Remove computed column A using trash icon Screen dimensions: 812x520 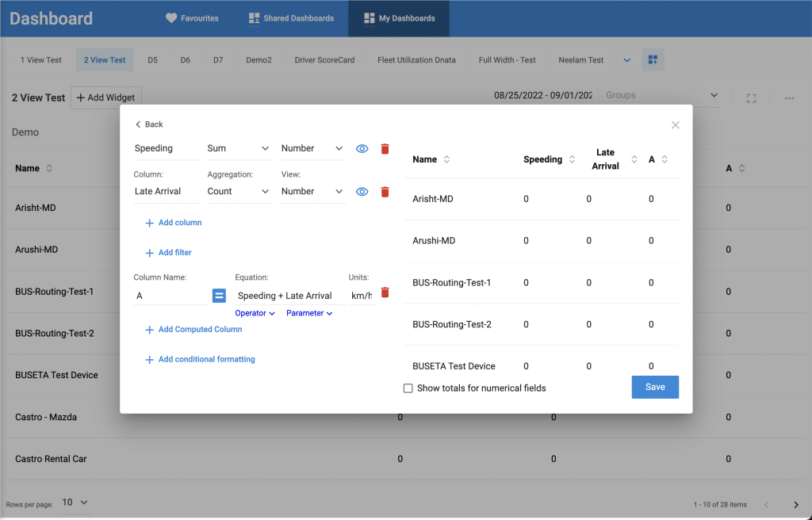385,292
